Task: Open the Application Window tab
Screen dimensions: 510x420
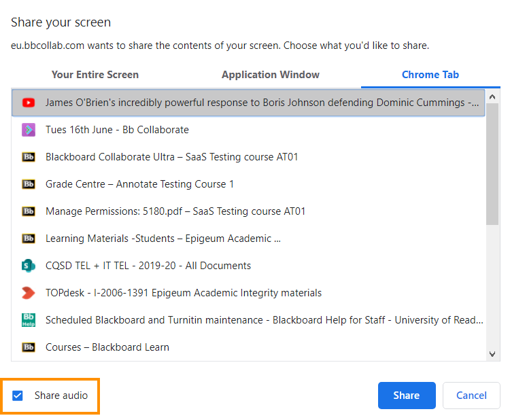Action: click(270, 75)
